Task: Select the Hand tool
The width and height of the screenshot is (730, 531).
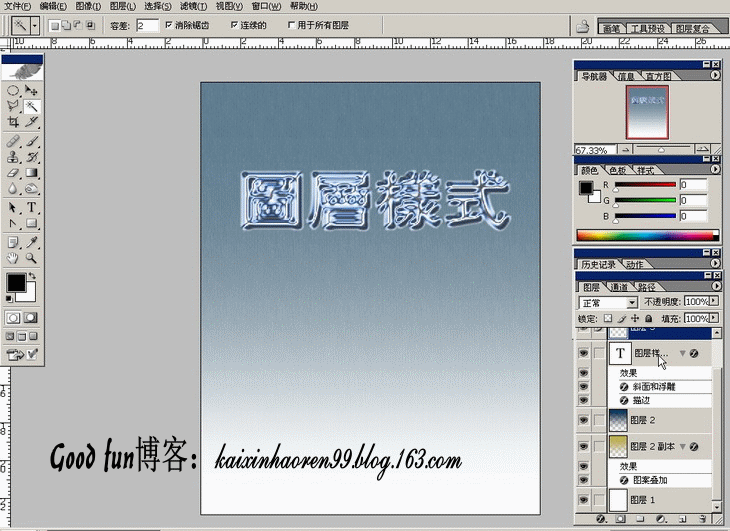Action: 13,258
